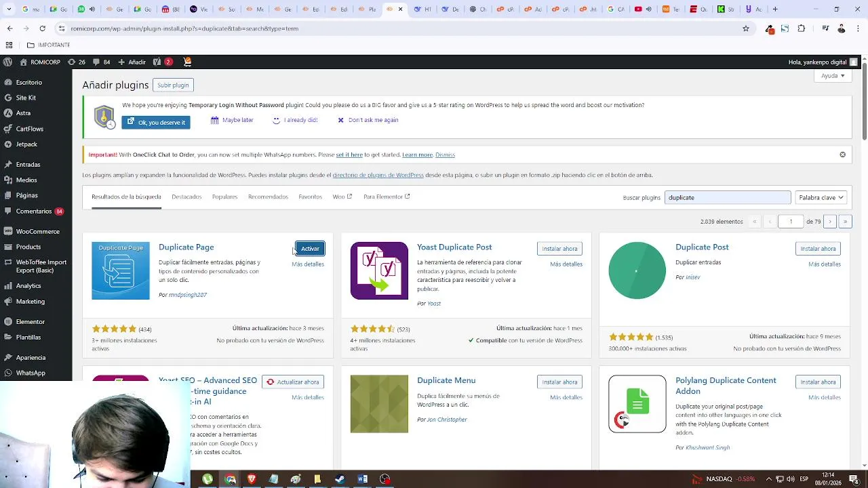This screenshot has height=488, width=868.
Task: Open Marketing in the sidebar
Action: (x=31, y=302)
